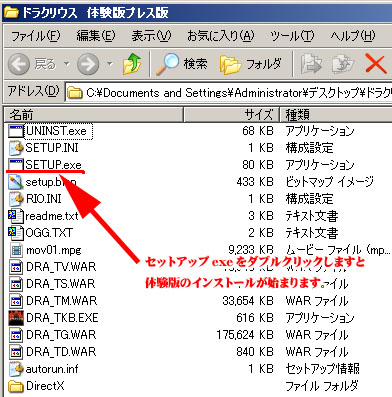Image resolution: width=392 pixels, height=397 pixels.
Task: Click the Move To toolbar icon
Action: coord(311,63)
